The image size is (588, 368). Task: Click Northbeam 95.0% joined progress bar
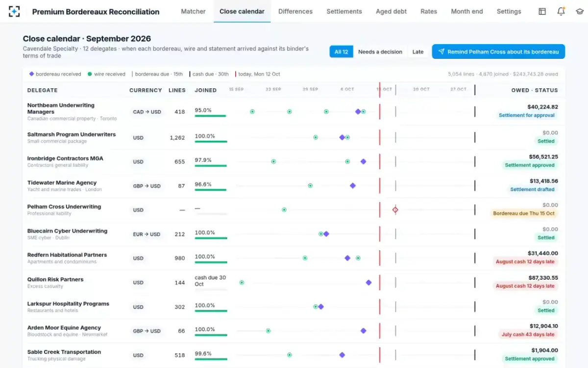[x=211, y=116]
